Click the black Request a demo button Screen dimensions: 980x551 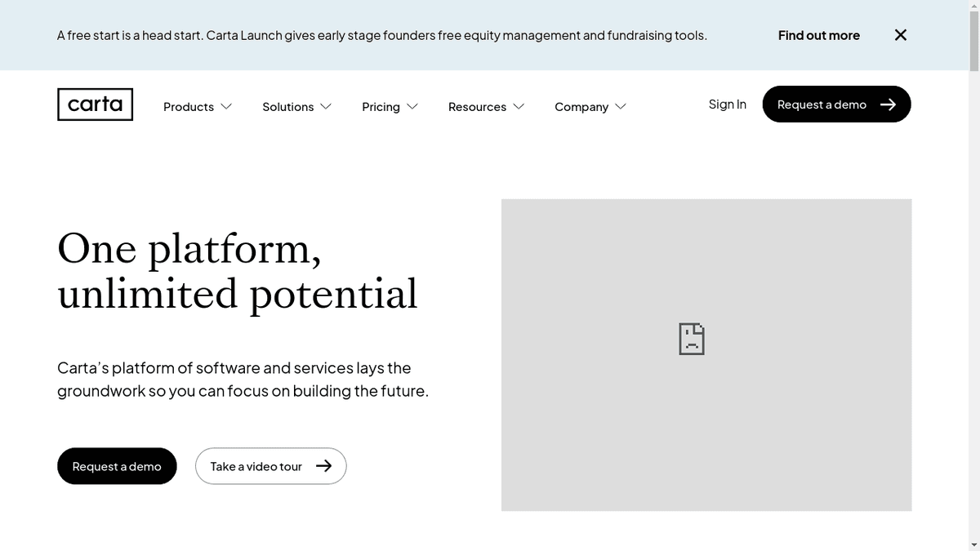(x=117, y=465)
